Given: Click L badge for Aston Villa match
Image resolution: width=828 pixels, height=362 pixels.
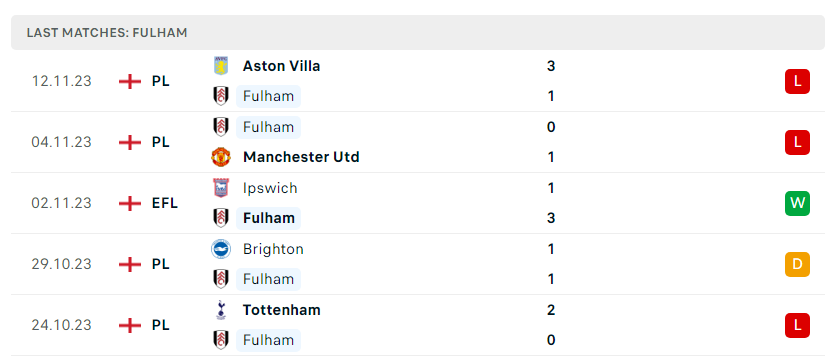Looking at the screenshot, I should (797, 81).
